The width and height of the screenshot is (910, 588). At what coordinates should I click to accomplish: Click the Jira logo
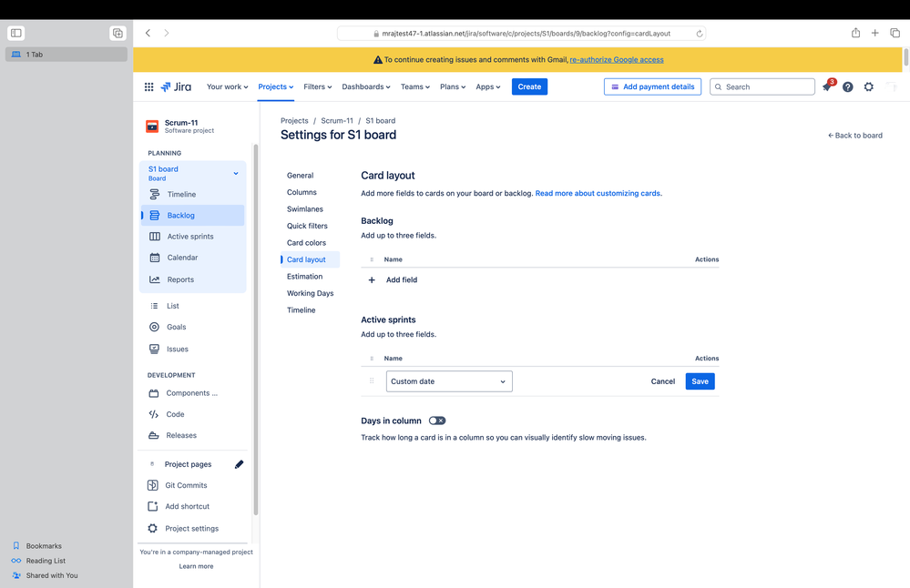pos(176,87)
